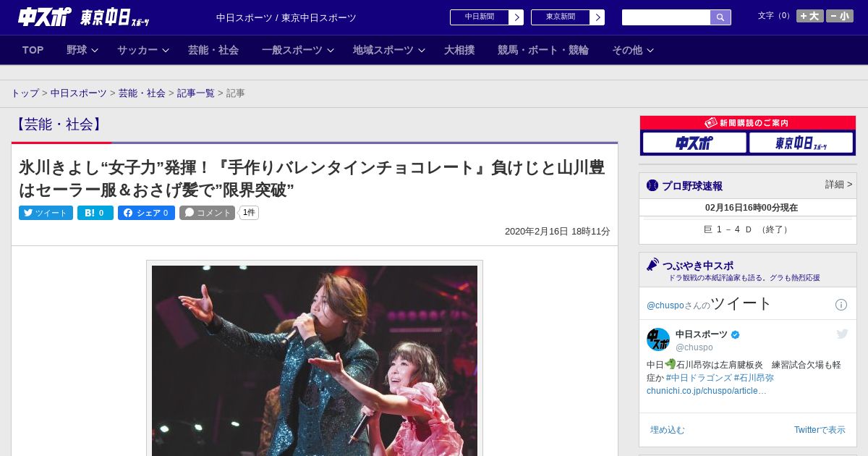Open 中日新聞 link button
This screenshot has width=868, height=456.
pyautogui.click(x=487, y=17)
